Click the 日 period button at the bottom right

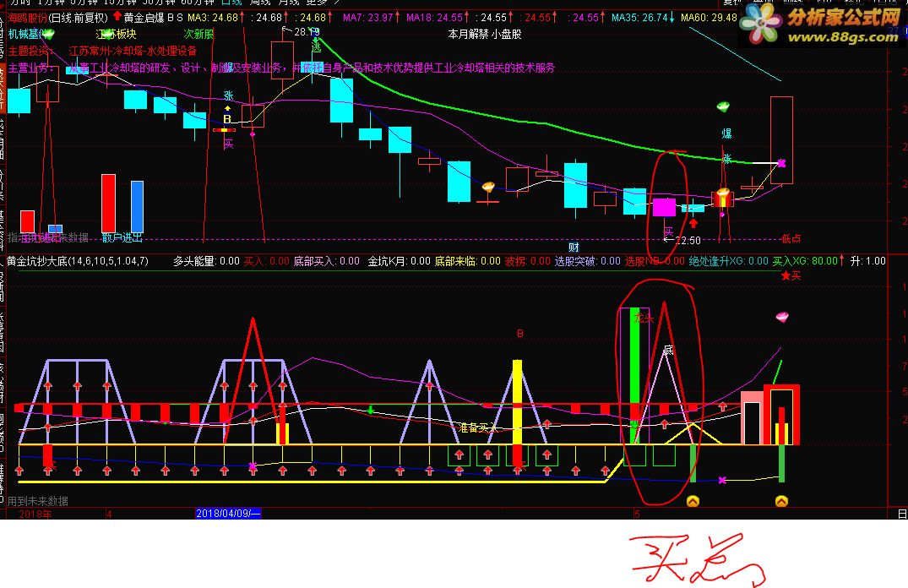902,514
